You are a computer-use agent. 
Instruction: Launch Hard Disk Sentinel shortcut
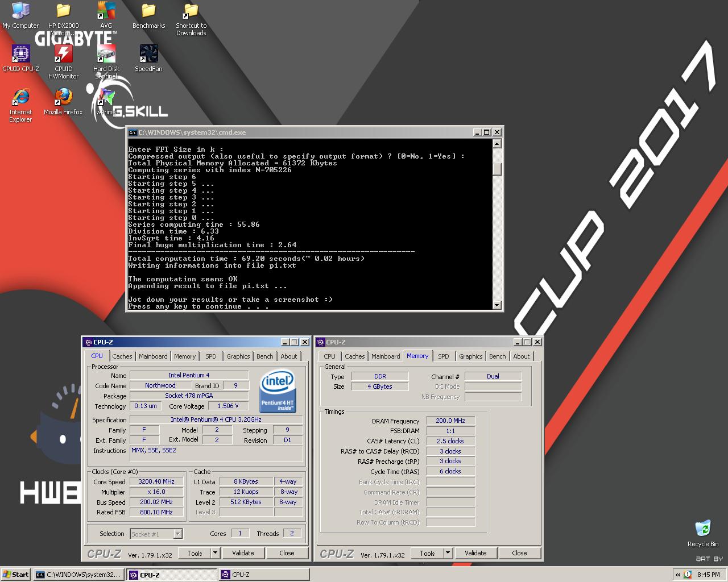tap(106, 62)
